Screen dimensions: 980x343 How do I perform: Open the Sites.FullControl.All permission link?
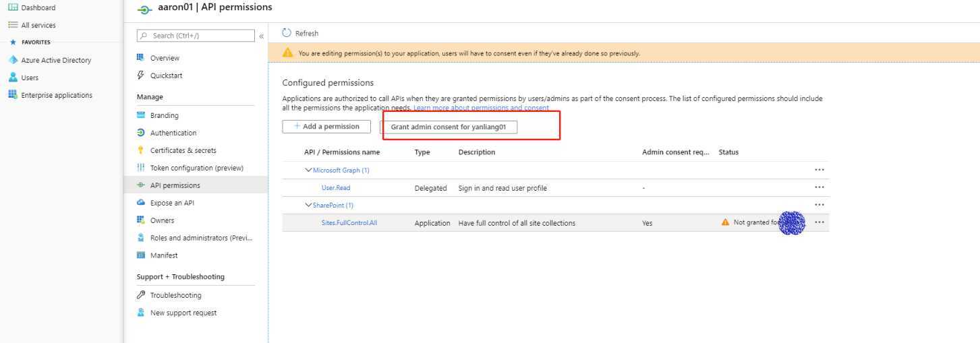(x=349, y=223)
